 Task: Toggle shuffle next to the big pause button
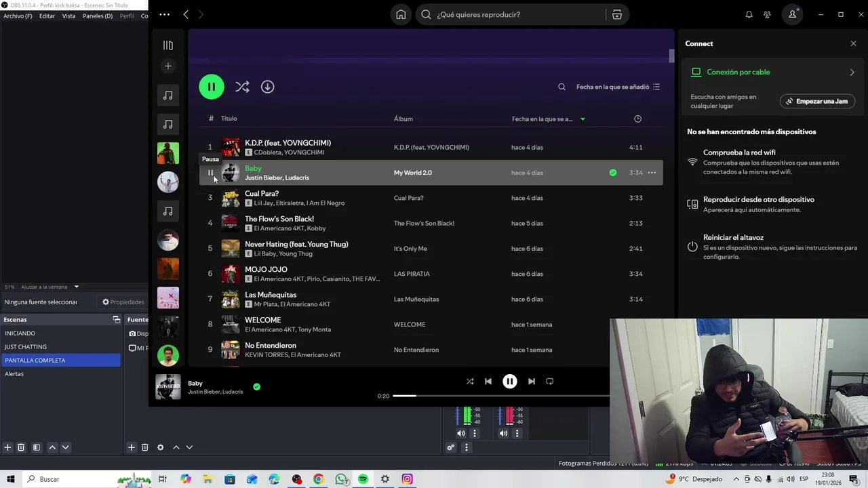pos(242,87)
